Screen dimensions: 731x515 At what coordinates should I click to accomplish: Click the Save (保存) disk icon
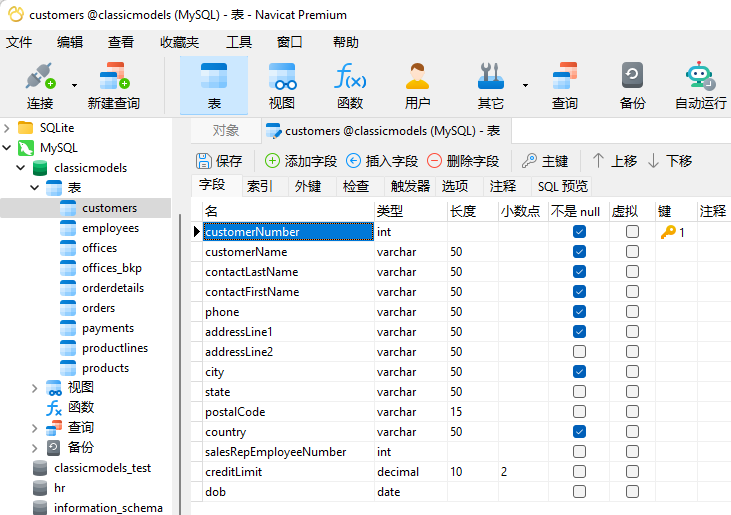coord(203,161)
